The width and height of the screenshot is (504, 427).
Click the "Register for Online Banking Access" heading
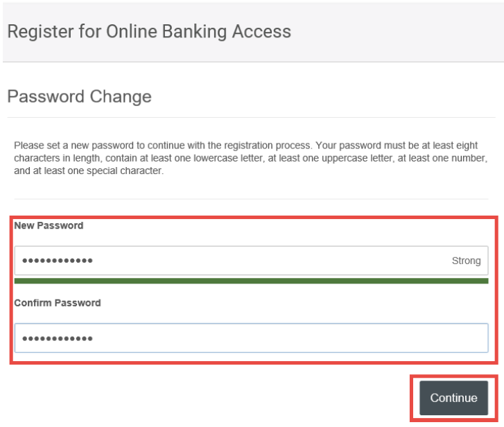[x=149, y=31]
